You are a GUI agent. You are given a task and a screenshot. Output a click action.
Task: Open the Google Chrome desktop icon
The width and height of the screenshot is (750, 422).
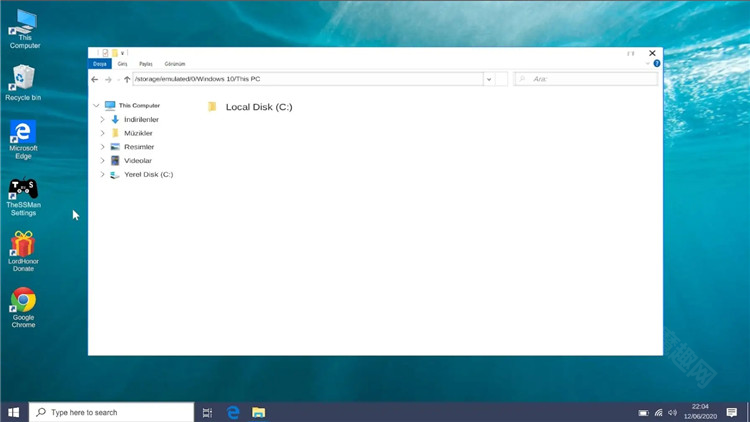(23, 301)
